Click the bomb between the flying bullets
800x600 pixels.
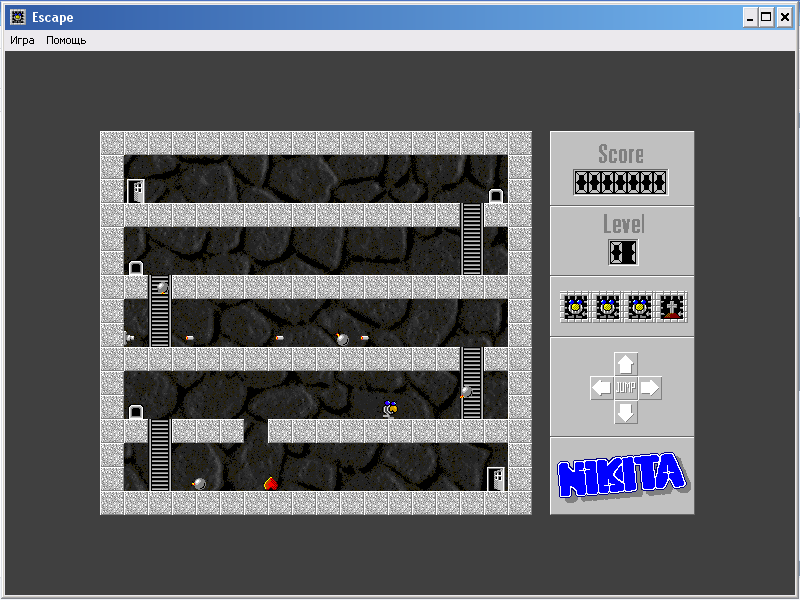(342, 339)
